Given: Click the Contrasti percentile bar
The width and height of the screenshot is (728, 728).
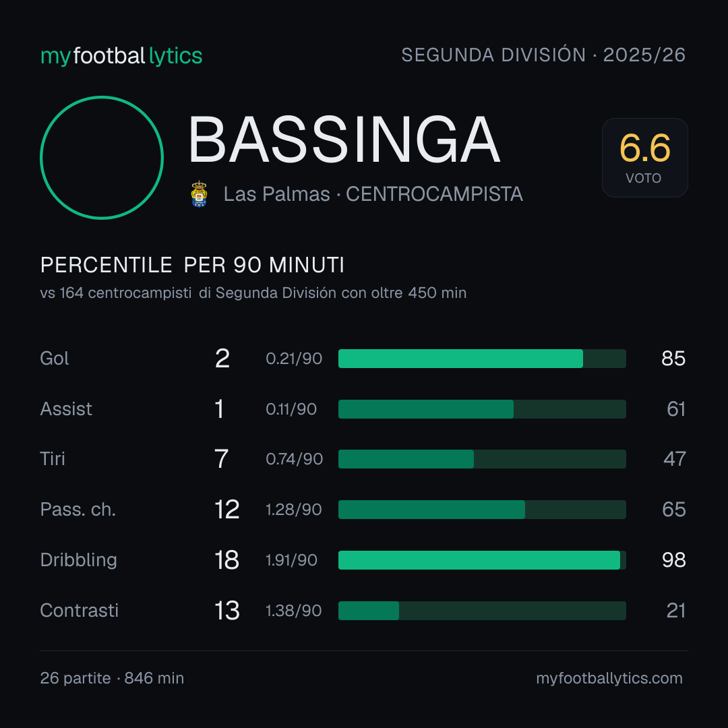Looking at the screenshot, I should [x=482, y=611].
